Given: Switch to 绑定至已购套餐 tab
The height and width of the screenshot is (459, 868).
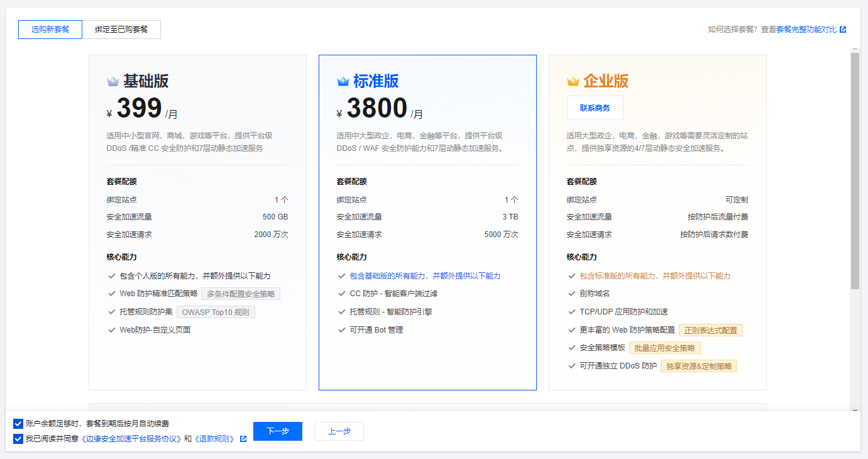Looking at the screenshot, I should (x=121, y=30).
